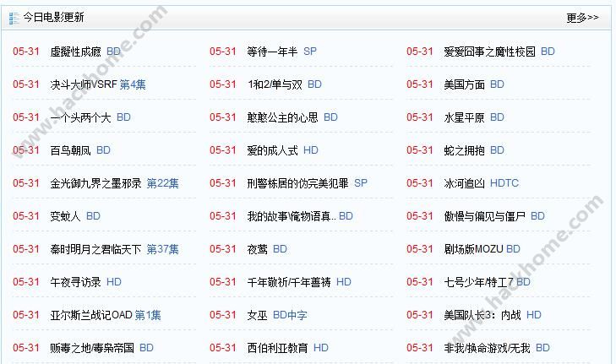The image size is (616, 364).
Task: Open 决斗大师VSRF 第4集
Action: pyautogui.click(x=98, y=84)
